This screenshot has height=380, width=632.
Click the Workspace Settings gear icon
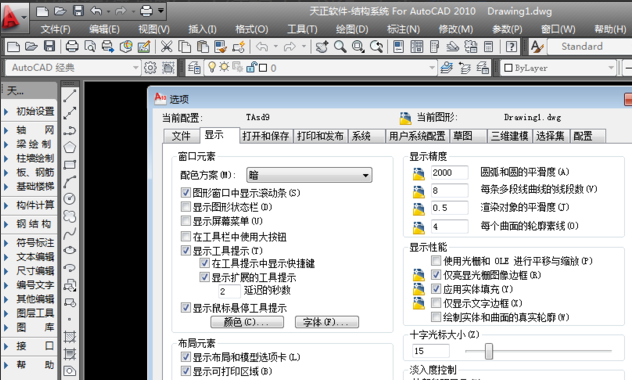(150, 68)
